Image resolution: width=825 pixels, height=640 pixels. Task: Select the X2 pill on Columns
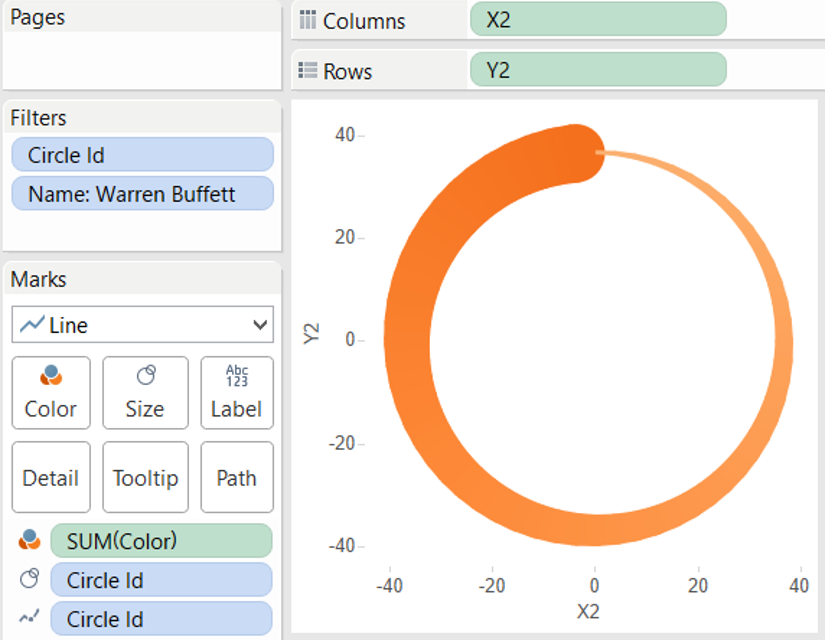coord(597,20)
